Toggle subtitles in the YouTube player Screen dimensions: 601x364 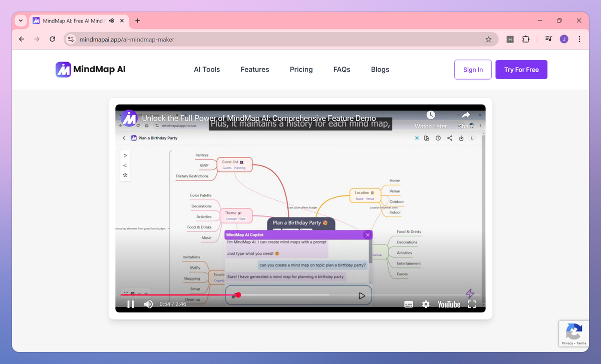(409, 304)
